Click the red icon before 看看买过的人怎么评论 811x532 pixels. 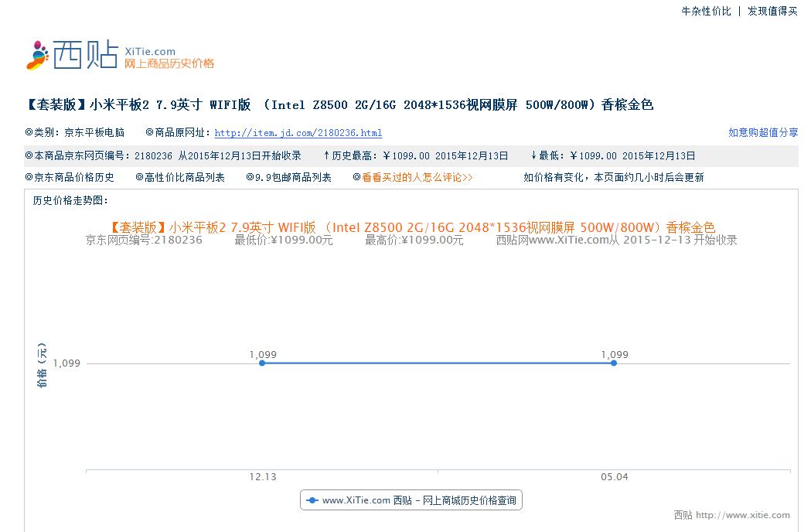356,176
